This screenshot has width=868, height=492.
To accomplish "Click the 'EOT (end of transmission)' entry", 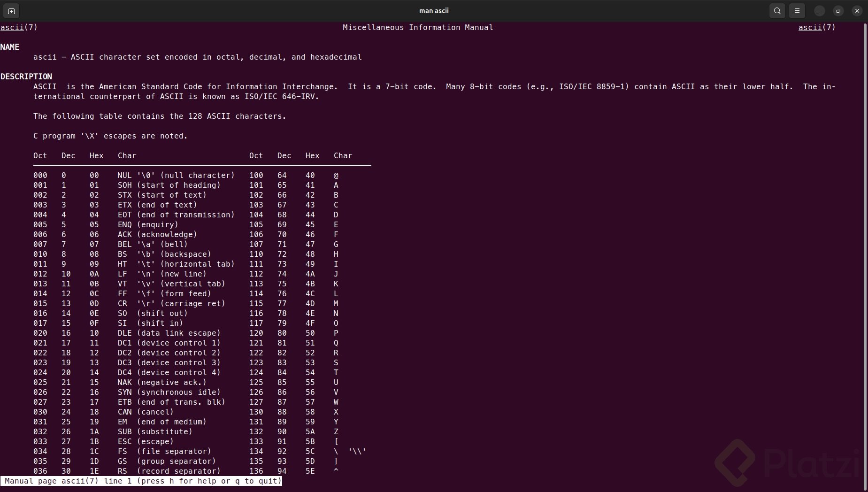I will pyautogui.click(x=176, y=215).
